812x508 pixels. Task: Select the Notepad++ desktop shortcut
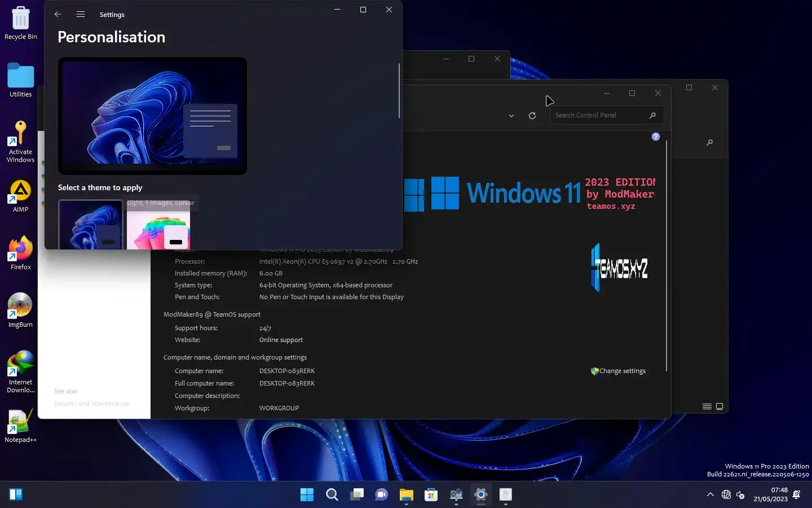point(21,425)
